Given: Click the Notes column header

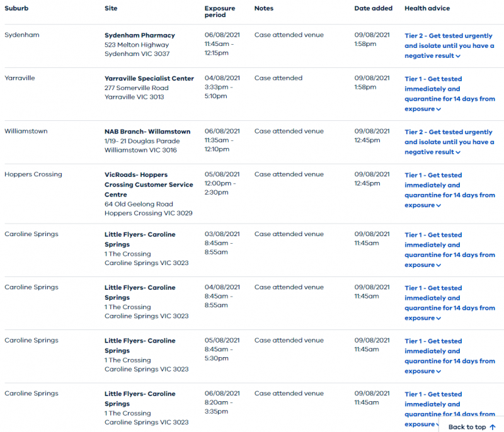Looking at the screenshot, I should pos(264,8).
